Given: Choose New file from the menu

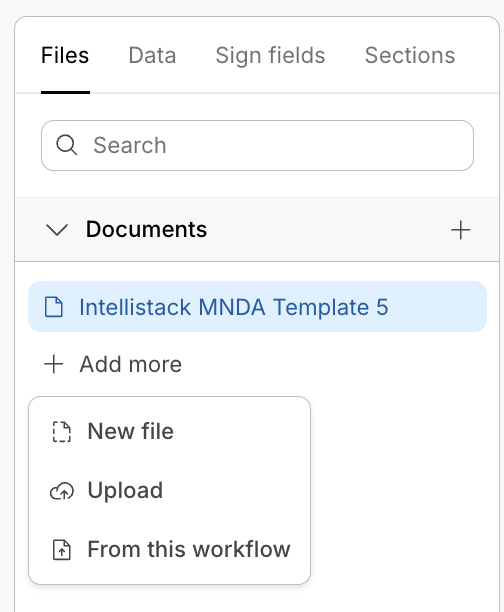Looking at the screenshot, I should tap(169, 431).
